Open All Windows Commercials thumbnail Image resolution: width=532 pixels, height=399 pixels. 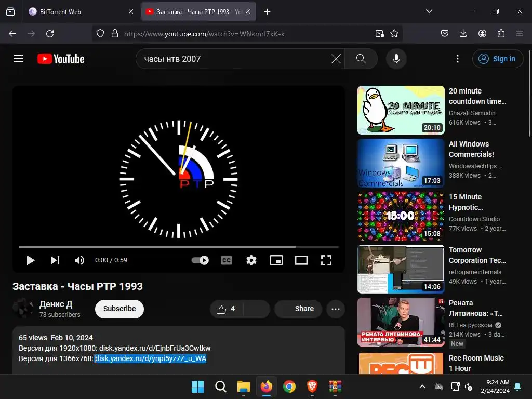click(x=401, y=163)
